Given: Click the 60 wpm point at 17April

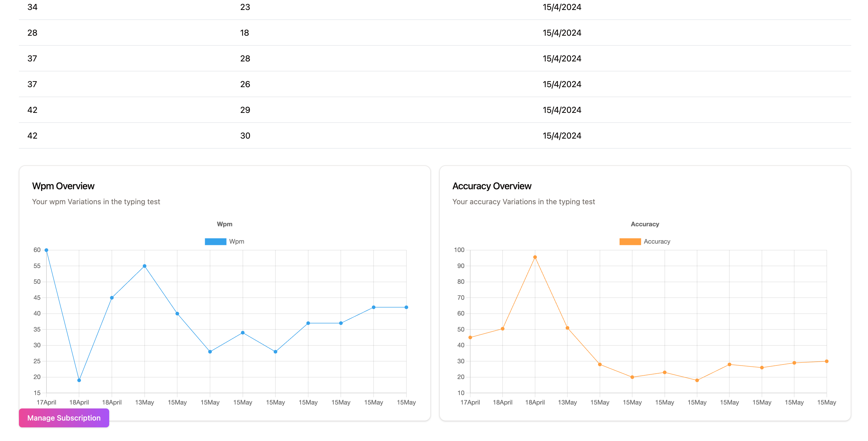Looking at the screenshot, I should coord(46,250).
